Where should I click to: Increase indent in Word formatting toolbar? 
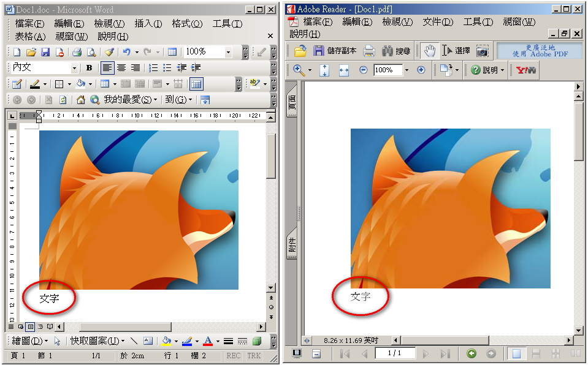[x=196, y=68]
